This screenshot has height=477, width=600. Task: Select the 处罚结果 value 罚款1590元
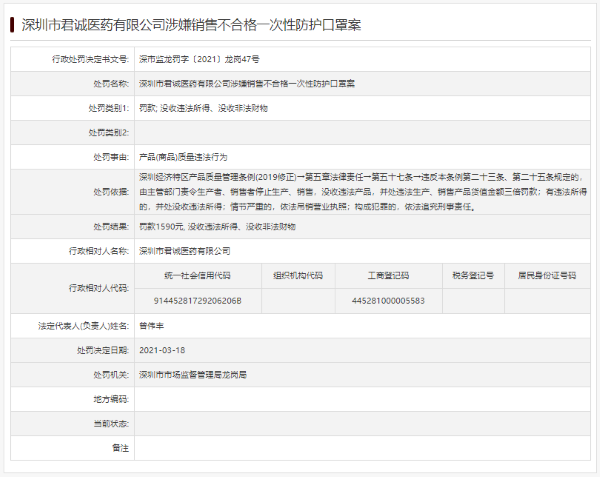tap(217, 227)
